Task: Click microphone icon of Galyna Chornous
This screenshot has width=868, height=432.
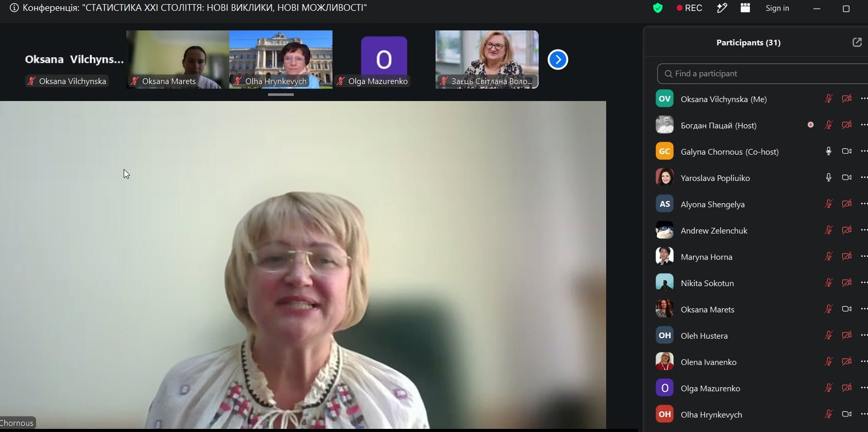Action: click(x=828, y=151)
